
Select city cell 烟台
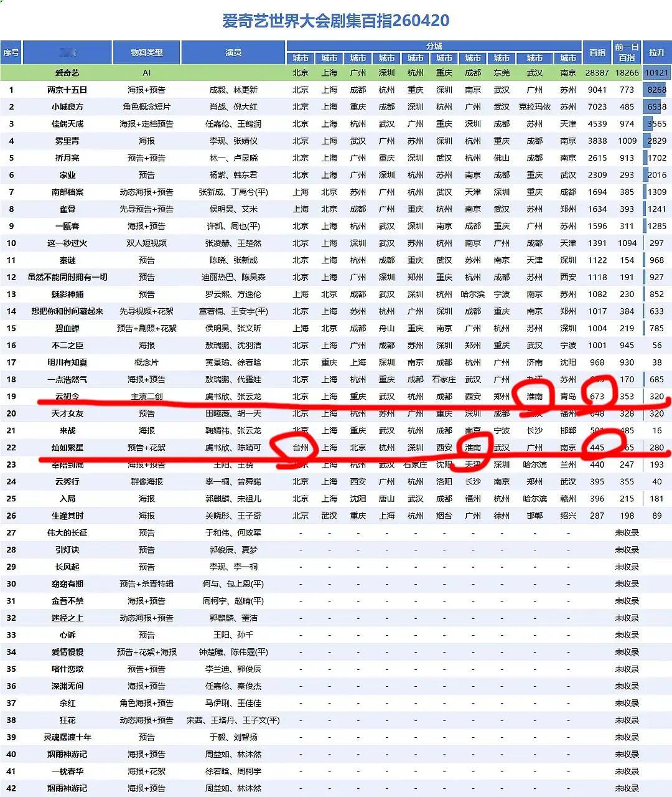[x=444, y=516]
